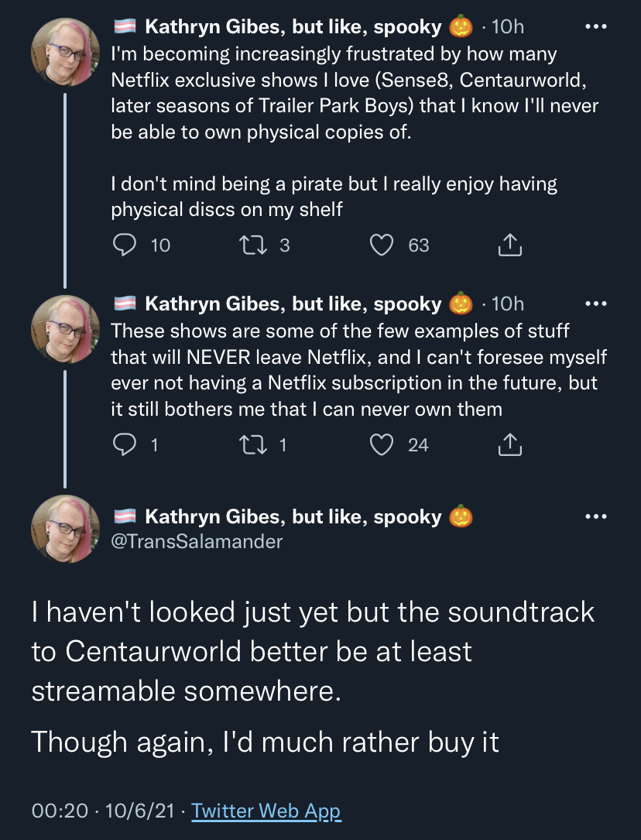Open the Twitter Web App link
This screenshot has width=641, height=840.
266,811
